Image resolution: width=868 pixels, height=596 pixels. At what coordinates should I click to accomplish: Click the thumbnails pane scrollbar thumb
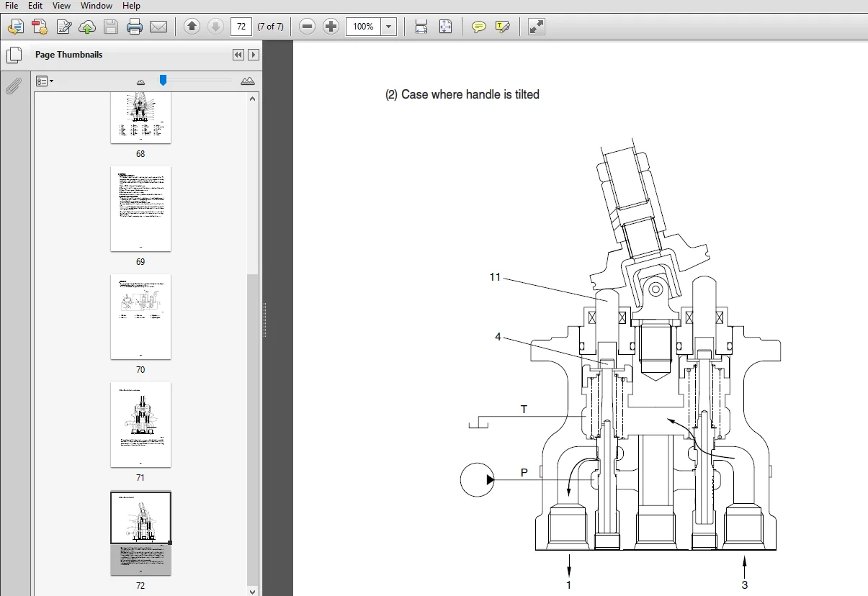click(x=252, y=429)
